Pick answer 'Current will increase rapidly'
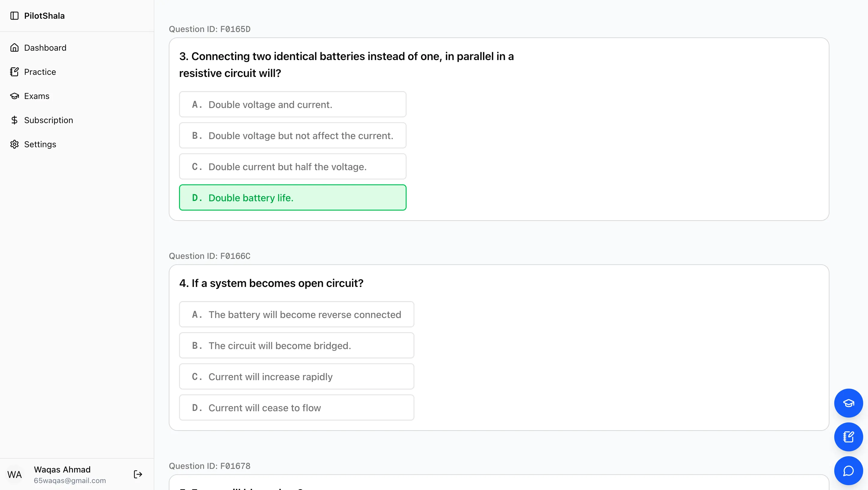 click(297, 377)
